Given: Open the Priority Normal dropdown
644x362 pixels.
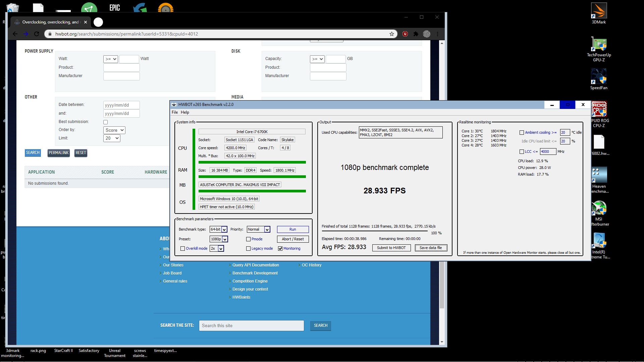Looking at the screenshot, I should (259, 229).
